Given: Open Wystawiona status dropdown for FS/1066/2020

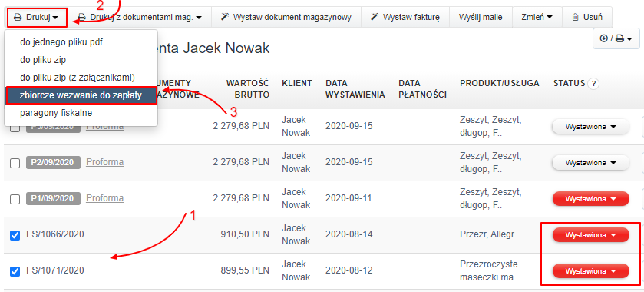Looking at the screenshot, I should click(x=591, y=235).
